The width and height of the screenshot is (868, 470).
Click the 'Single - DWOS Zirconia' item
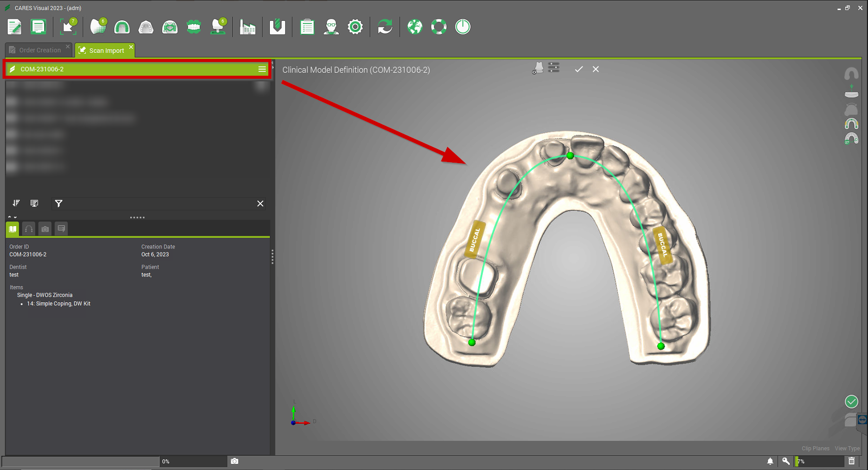point(45,295)
